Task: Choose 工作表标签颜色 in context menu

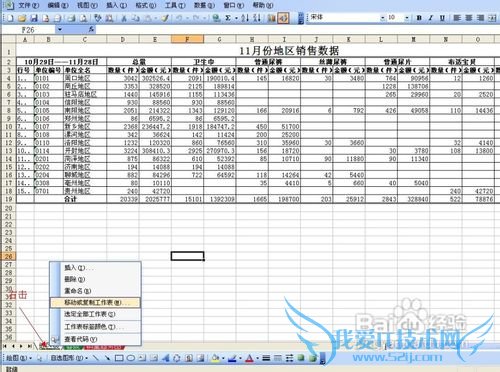Action: click(x=95, y=327)
